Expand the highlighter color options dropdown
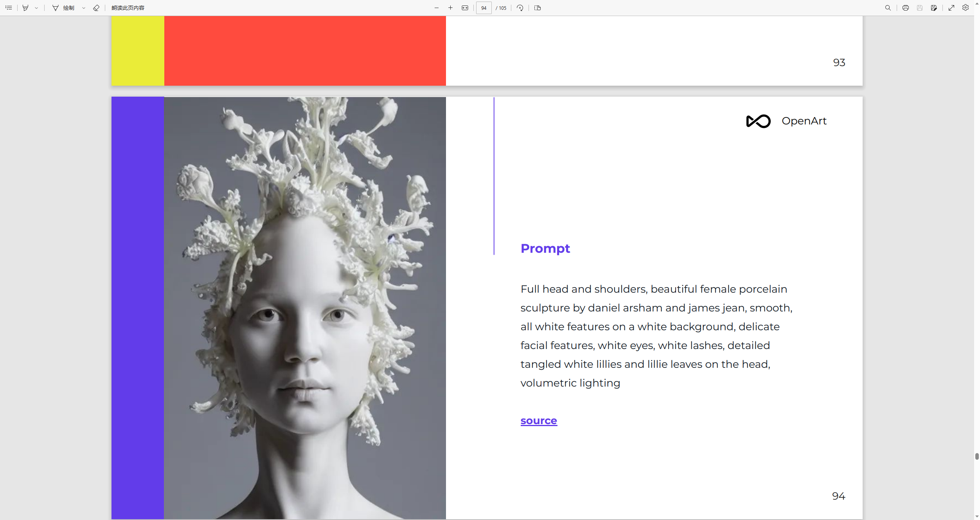 click(x=36, y=8)
